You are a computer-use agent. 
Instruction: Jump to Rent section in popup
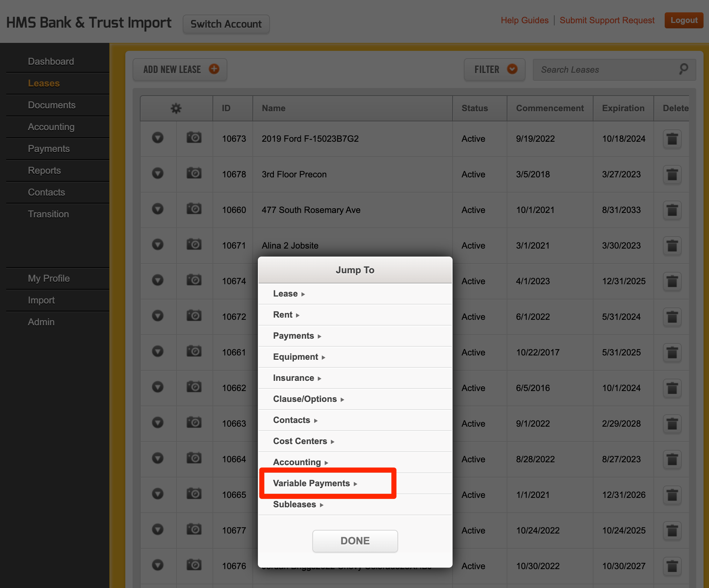355,315
